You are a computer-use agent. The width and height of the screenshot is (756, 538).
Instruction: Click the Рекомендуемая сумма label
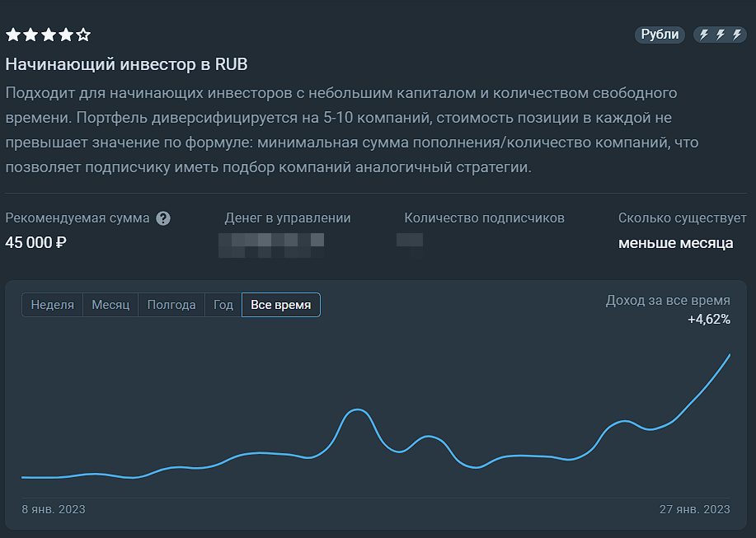77,218
